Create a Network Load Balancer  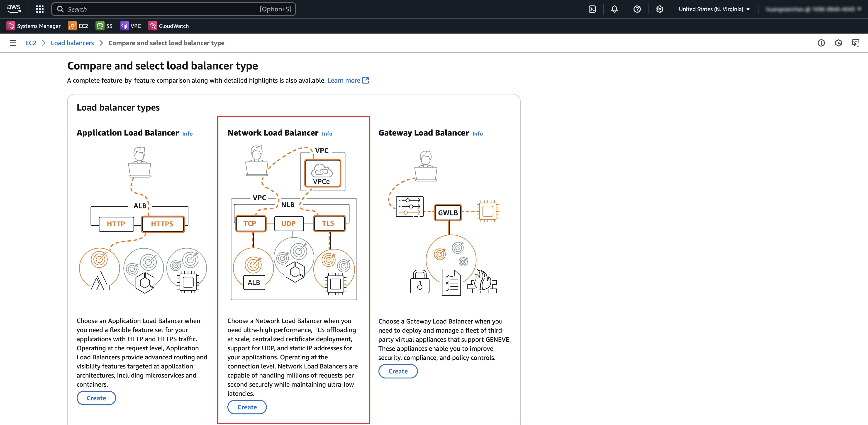tap(247, 407)
